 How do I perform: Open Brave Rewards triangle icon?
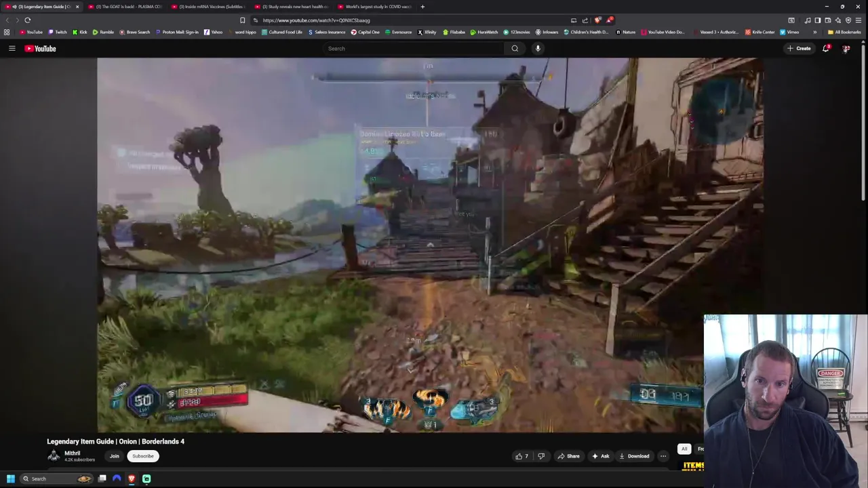coord(609,20)
